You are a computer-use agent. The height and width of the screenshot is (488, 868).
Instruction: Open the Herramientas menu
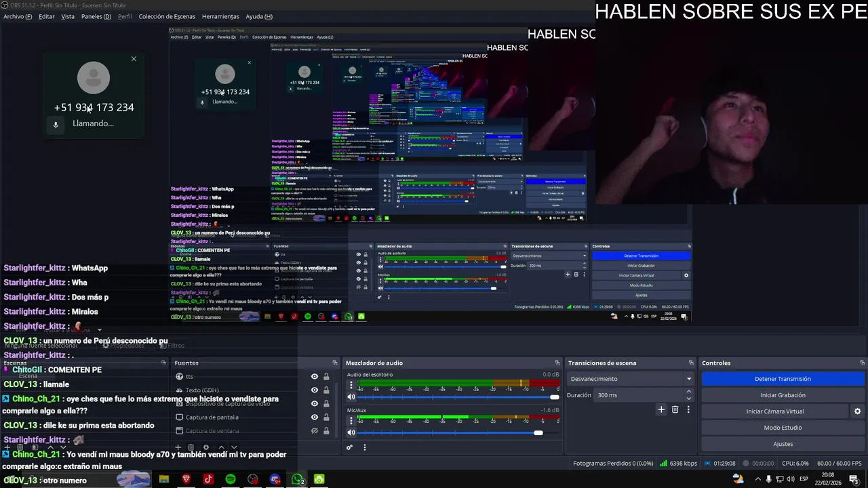point(220,16)
